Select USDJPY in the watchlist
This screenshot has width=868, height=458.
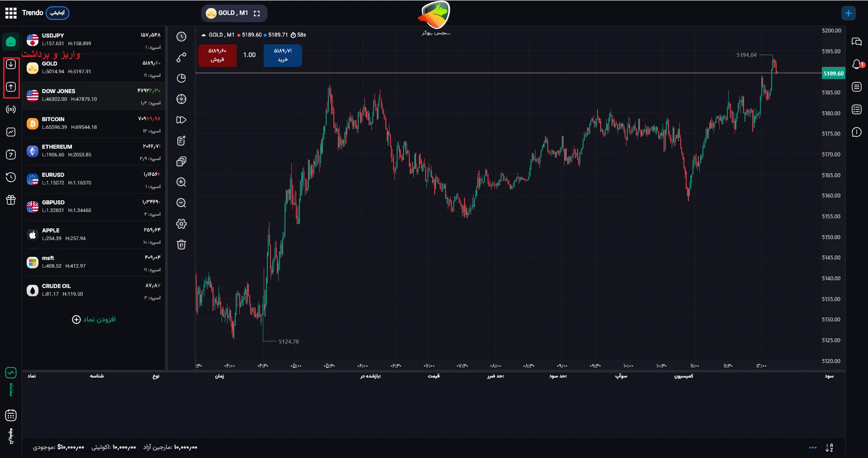tap(94, 40)
